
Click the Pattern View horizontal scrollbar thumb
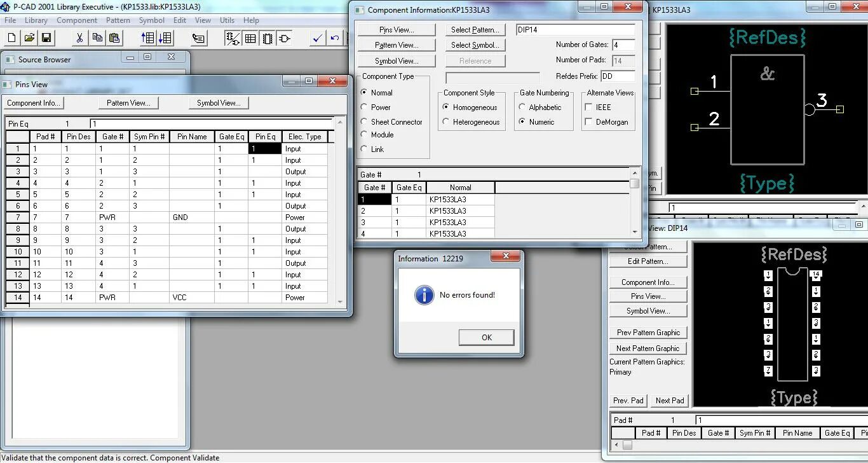pyautogui.click(x=627, y=445)
